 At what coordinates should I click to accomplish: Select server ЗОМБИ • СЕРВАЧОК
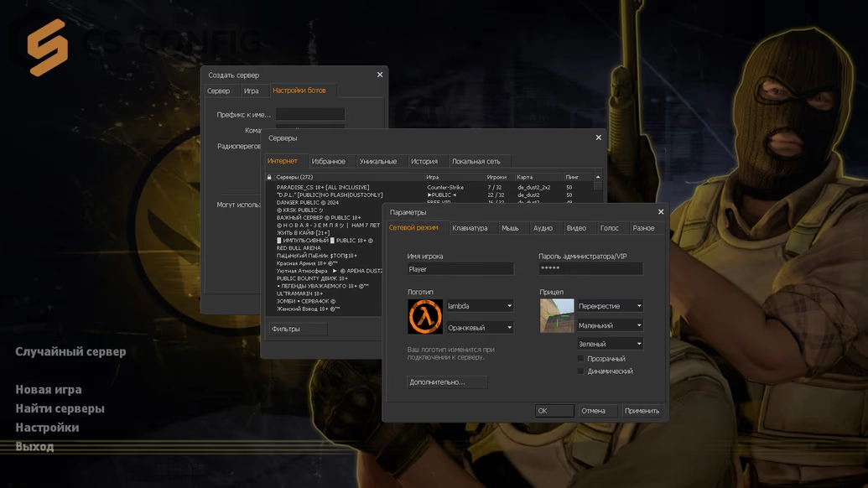324,301
